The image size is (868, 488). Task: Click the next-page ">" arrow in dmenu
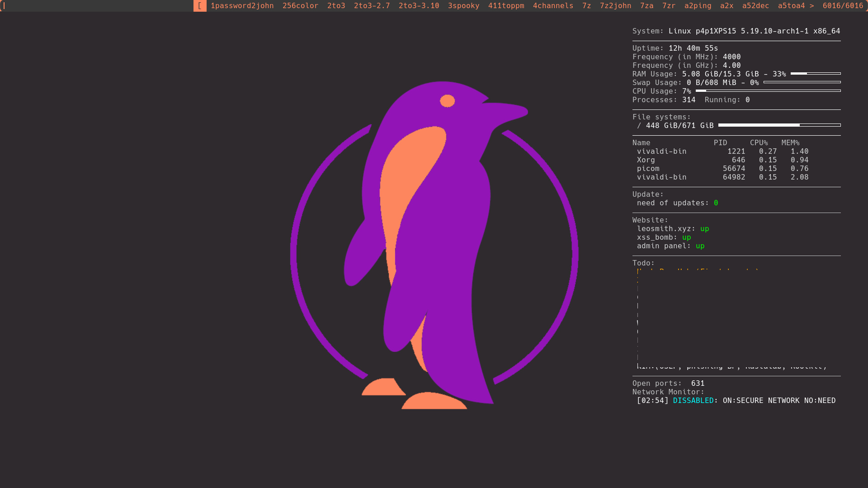click(x=811, y=6)
